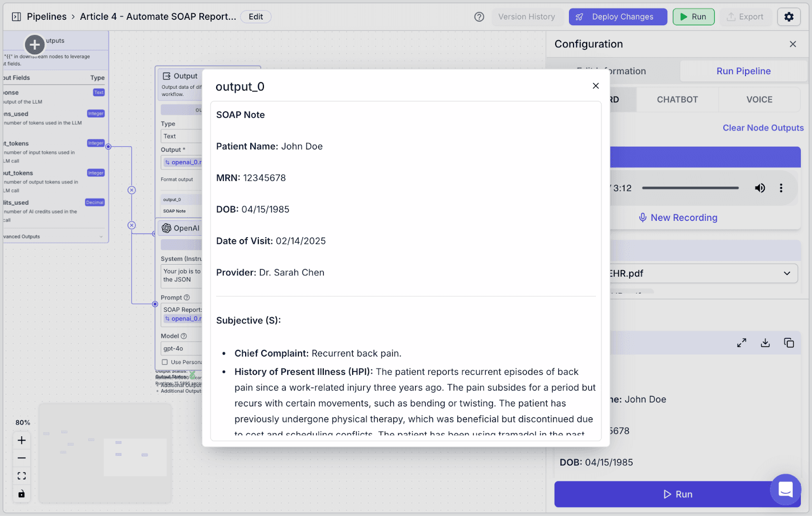This screenshot has height=516, width=812.
Task: Toggle the canvas lock icon
Action: [x=21, y=494]
